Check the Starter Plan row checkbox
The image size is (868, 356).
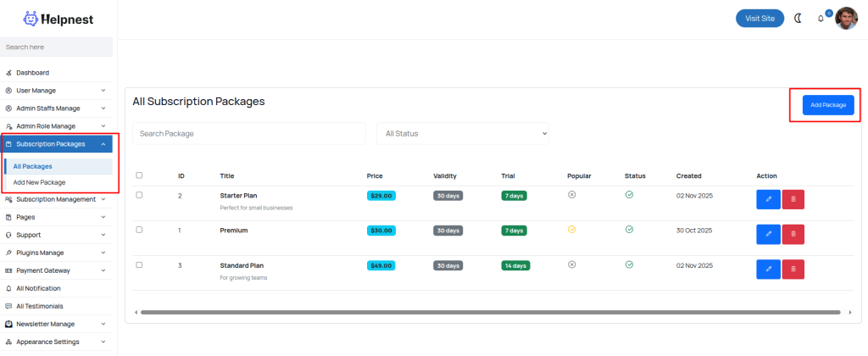(x=140, y=195)
